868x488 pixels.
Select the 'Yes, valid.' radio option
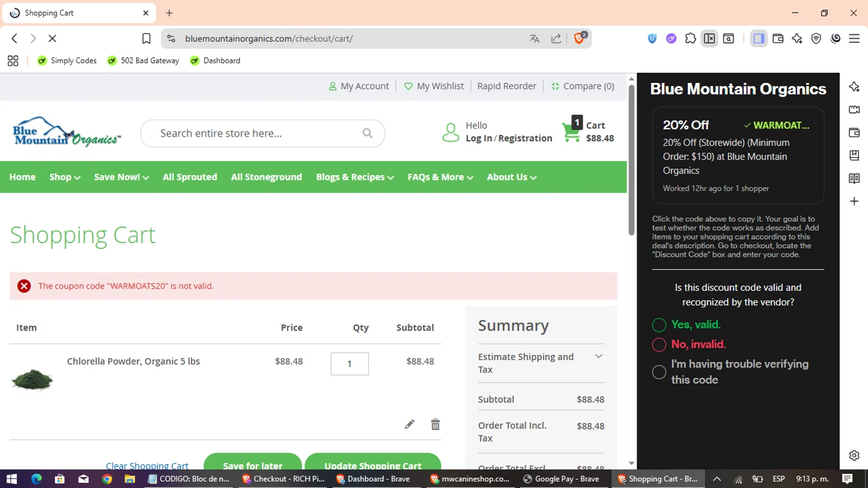(659, 325)
